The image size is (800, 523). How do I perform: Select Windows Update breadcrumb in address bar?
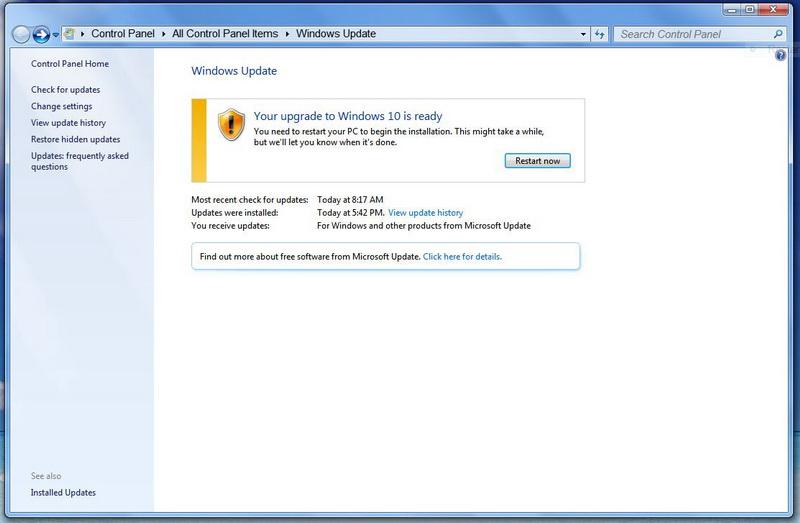pyautogui.click(x=336, y=34)
